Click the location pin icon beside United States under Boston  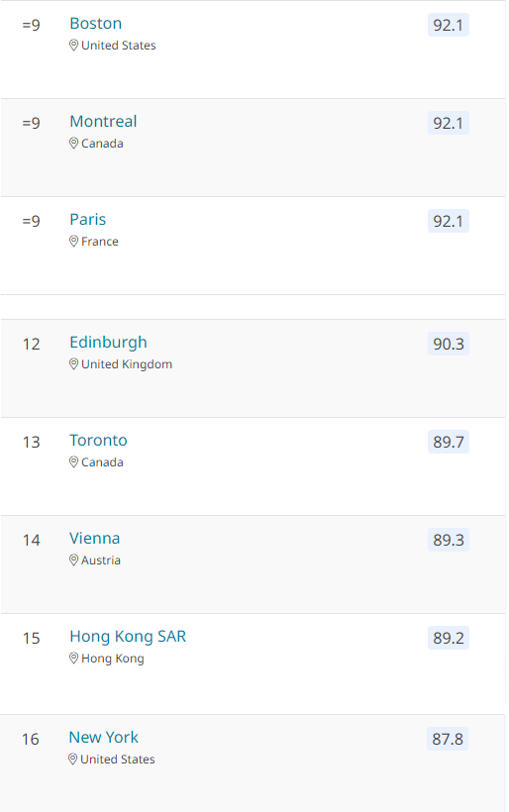(x=73, y=46)
